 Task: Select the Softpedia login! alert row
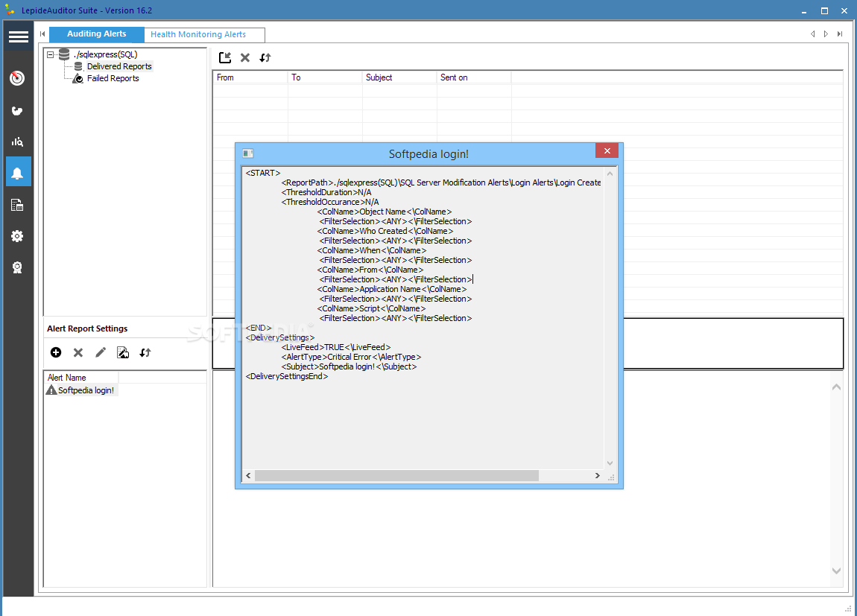coord(81,390)
